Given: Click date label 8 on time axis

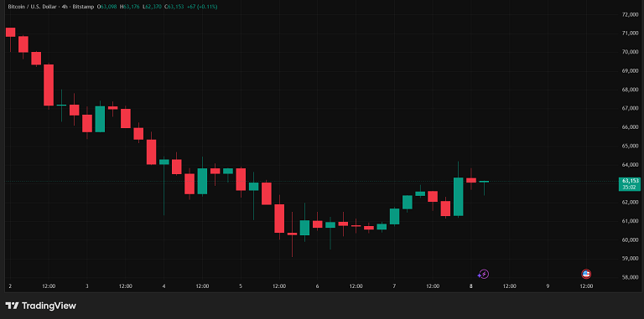Looking at the screenshot, I should (471, 286).
